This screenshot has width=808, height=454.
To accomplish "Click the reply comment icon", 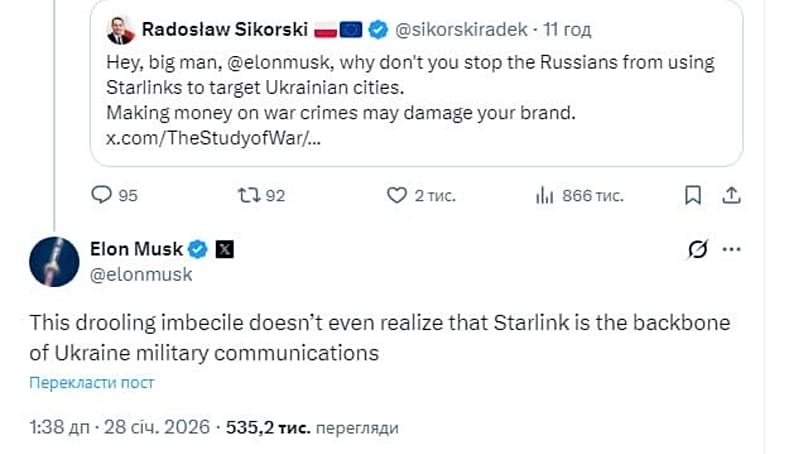I will [x=100, y=195].
